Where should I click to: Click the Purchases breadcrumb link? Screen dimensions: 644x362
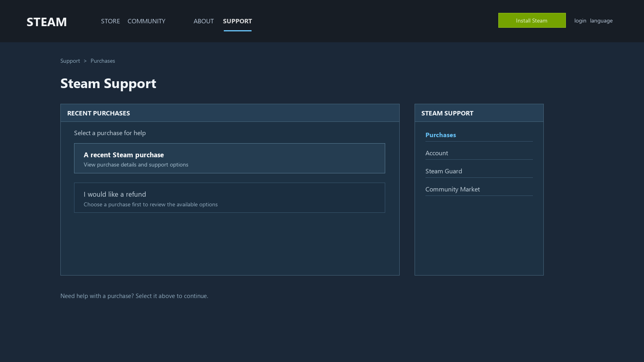tap(103, 61)
